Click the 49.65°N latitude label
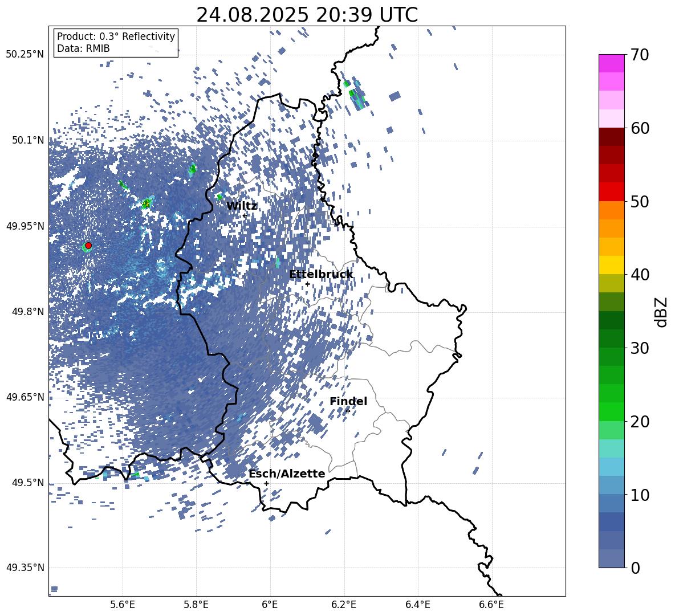The width and height of the screenshot is (675, 616). pyautogui.click(x=26, y=397)
